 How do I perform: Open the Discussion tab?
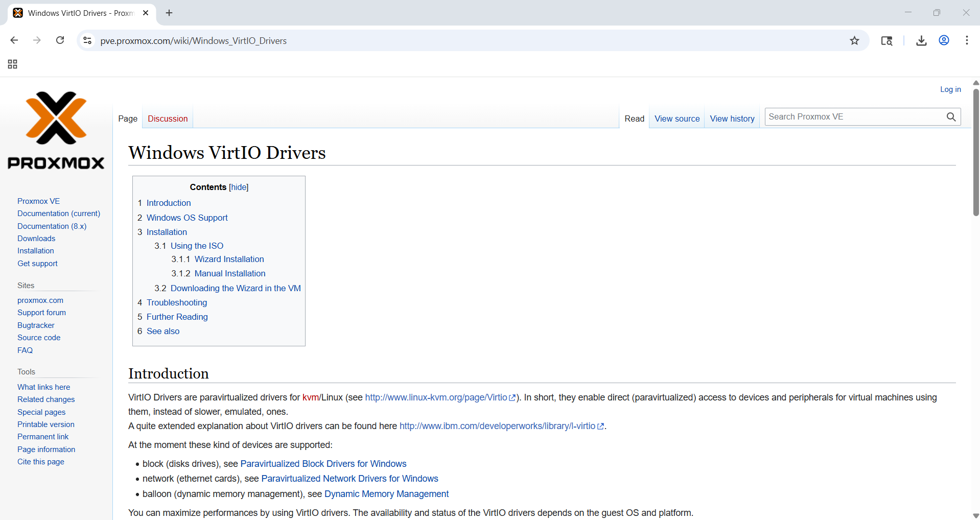[168, 119]
